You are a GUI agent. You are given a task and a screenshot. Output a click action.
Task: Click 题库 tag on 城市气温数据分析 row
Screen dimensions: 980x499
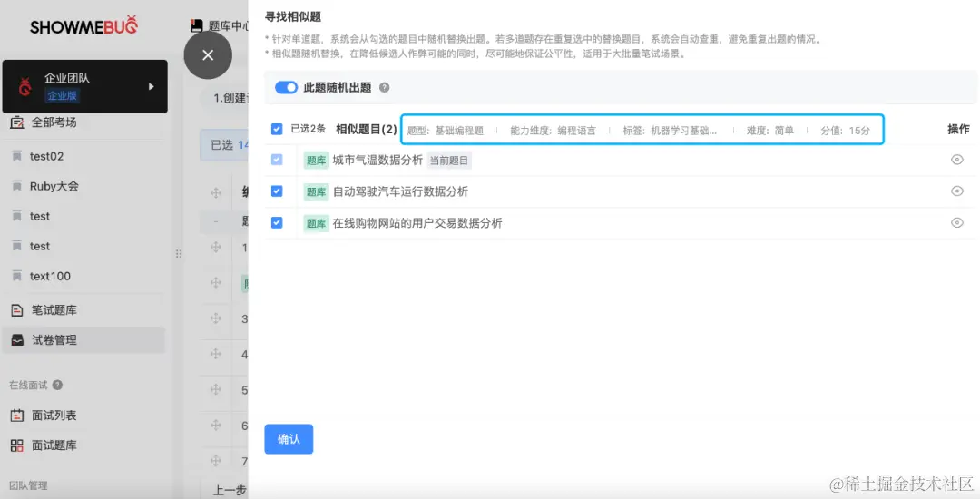pyautogui.click(x=317, y=161)
